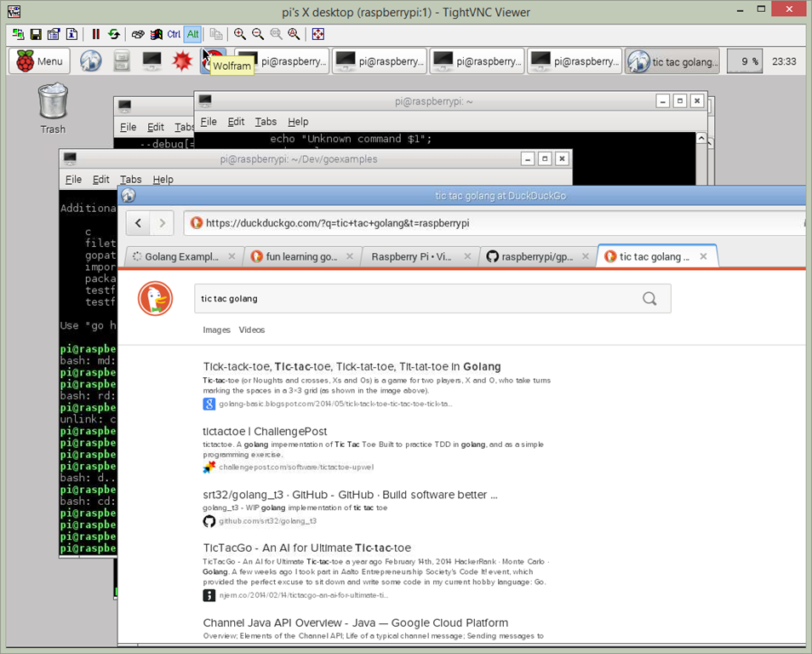Toggle the Ctrl key button in TightVNC
The height and width of the screenshot is (654, 812).
pyautogui.click(x=174, y=34)
